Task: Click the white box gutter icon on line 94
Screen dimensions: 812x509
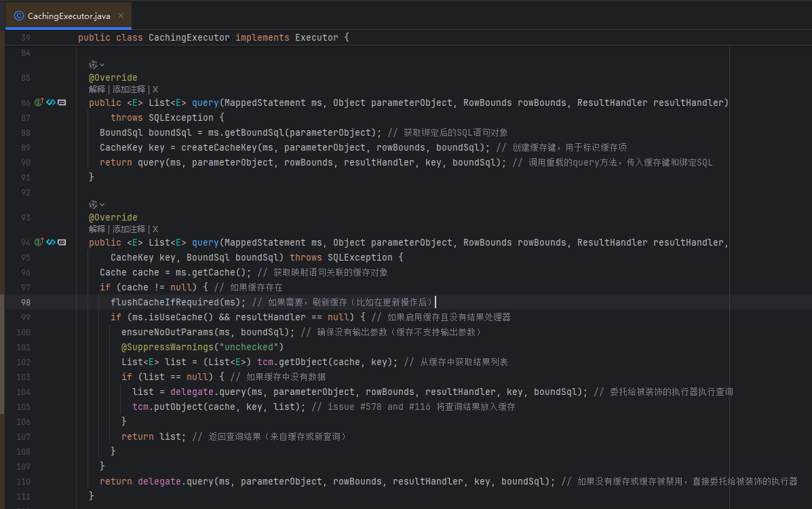Action: point(62,242)
